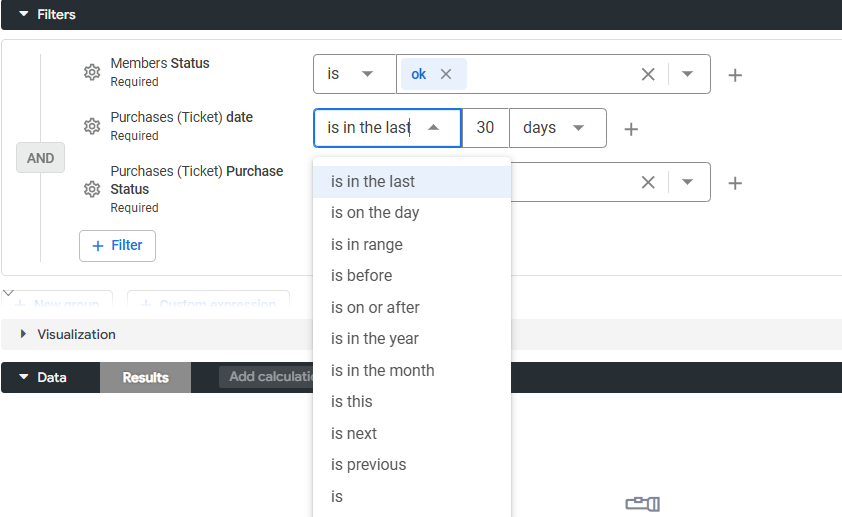Add condition with plus next to days dropdown

click(x=632, y=129)
